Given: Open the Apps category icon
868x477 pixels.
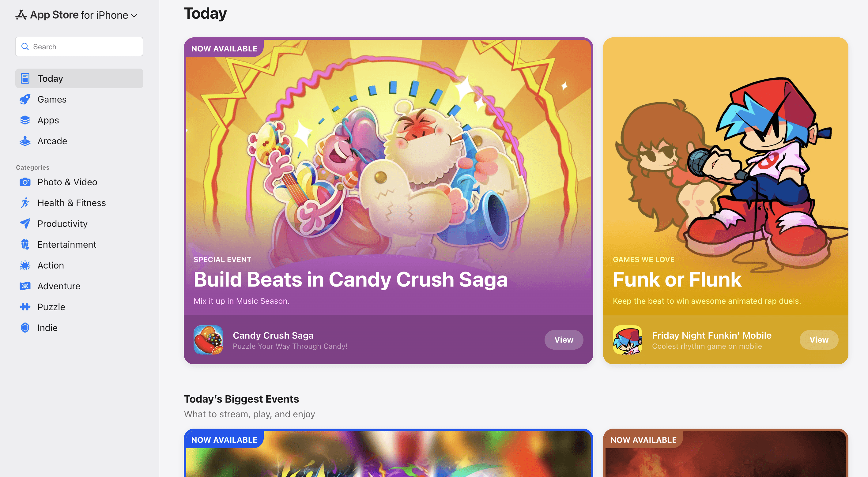Looking at the screenshot, I should pyautogui.click(x=25, y=120).
